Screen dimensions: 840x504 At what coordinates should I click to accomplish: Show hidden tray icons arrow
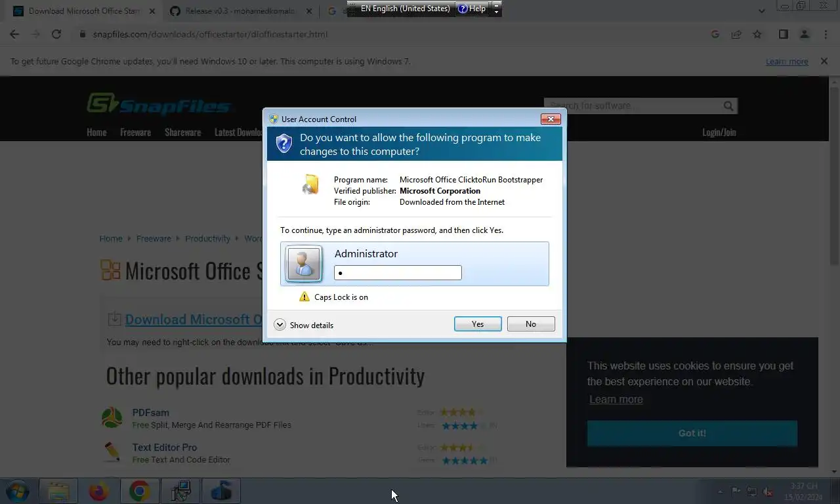[720, 492]
